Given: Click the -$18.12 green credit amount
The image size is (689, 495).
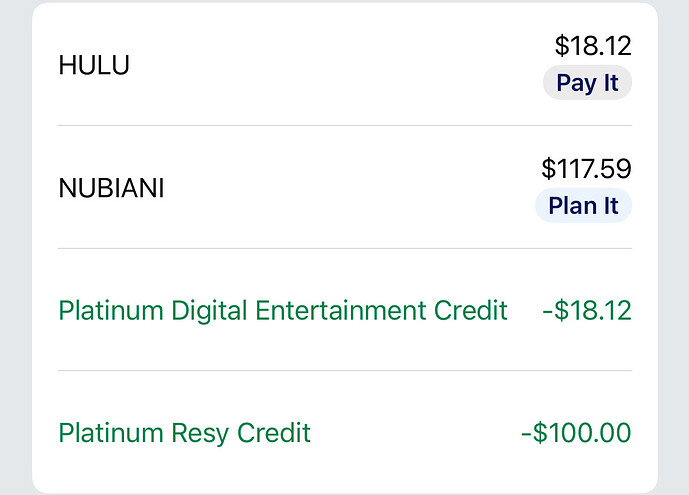Looking at the screenshot, I should [x=586, y=310].
